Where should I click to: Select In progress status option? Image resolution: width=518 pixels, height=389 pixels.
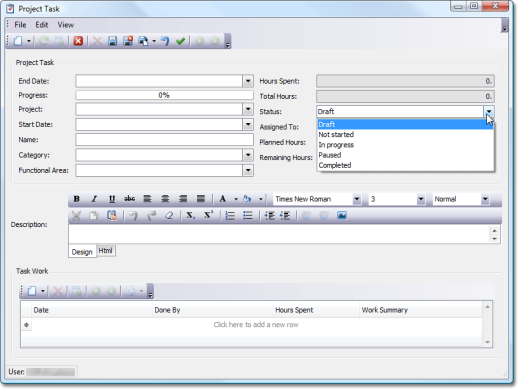(x=405, y=145)
